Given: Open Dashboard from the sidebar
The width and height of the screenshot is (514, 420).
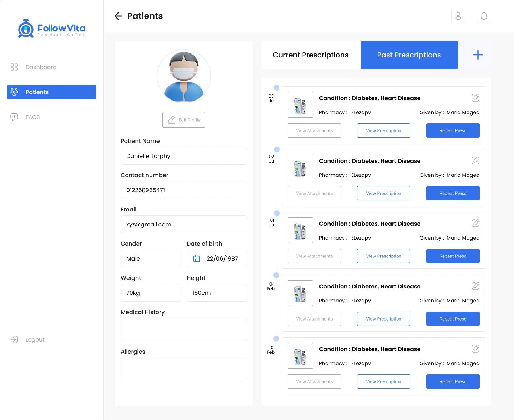Looking at the screenshot, I should pyautogui.click(x=41, y=67).
